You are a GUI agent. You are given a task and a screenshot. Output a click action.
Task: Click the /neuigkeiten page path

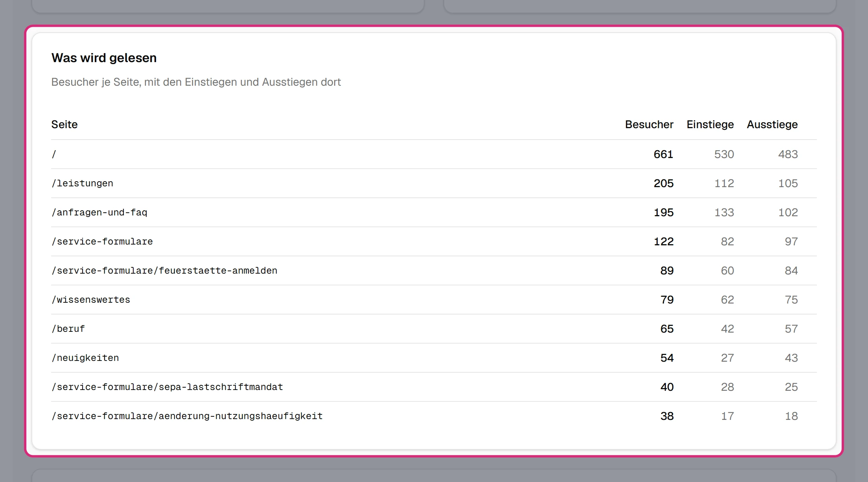85,358
